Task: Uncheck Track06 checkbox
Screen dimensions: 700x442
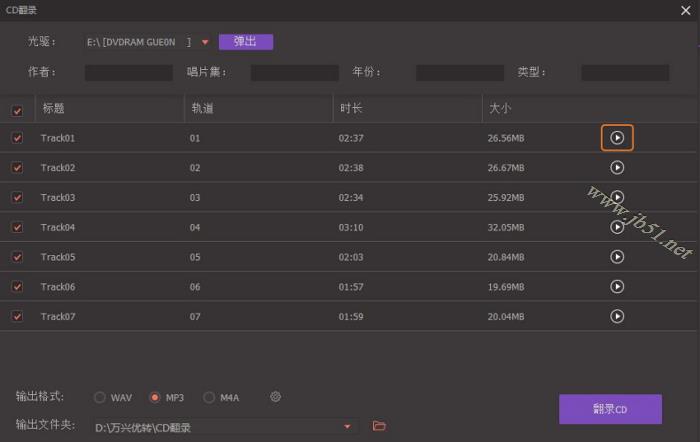Action: click(x=17, y=287)
